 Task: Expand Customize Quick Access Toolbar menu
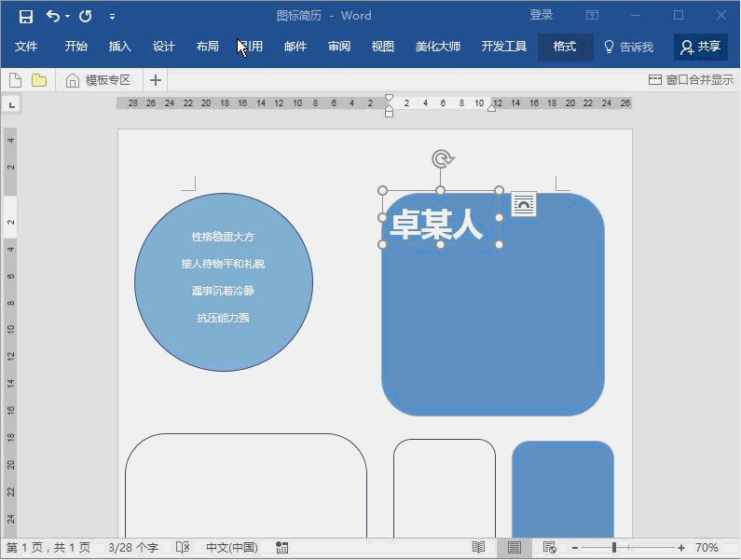coord(112,17)
